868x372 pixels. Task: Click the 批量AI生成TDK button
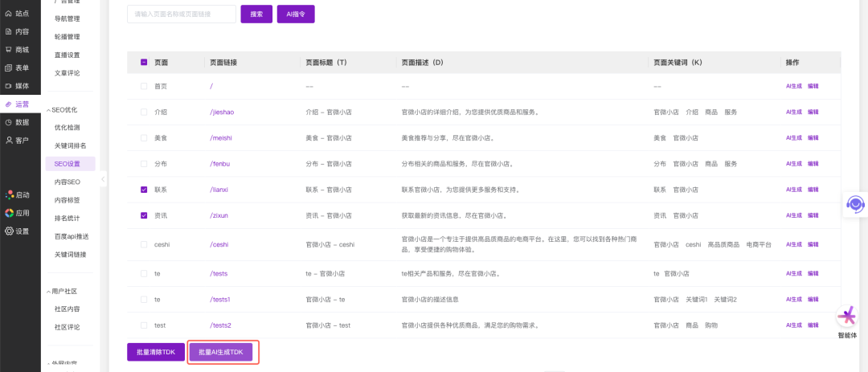[220, 352]
